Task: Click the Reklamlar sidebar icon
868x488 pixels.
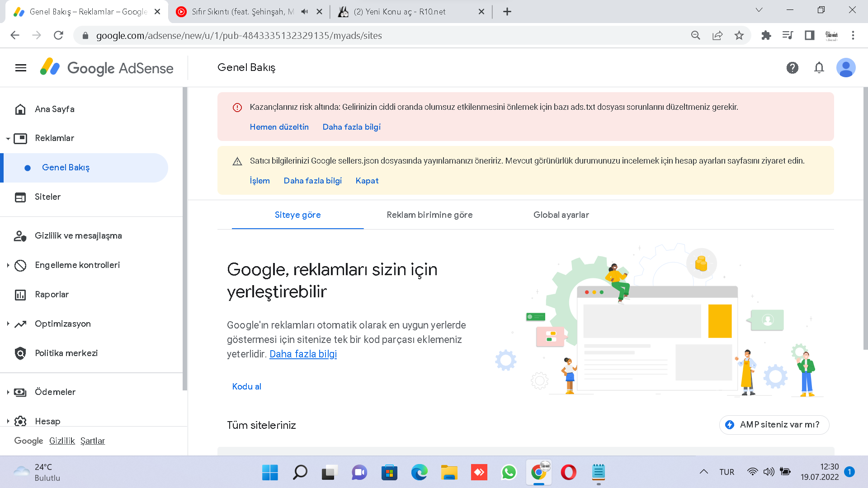Action: pyautogui.click(x=20, y=138)
